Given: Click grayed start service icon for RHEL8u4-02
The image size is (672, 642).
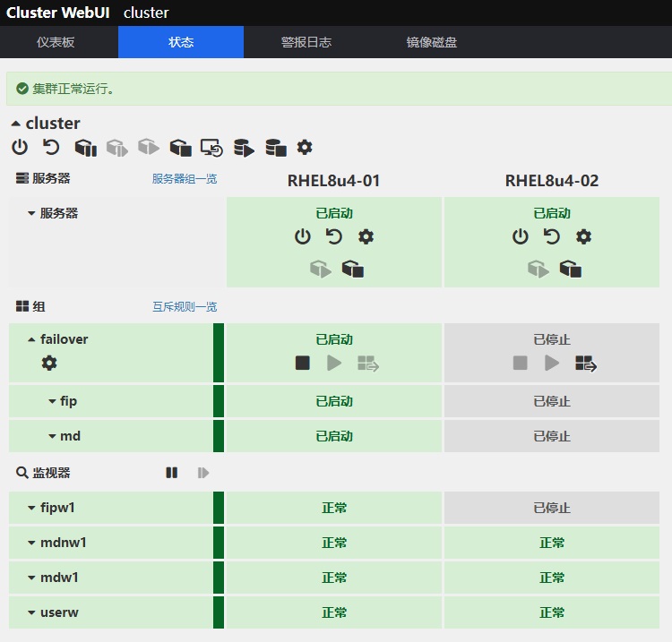Looking at the screenshot, I should click(x=538, y=270).
